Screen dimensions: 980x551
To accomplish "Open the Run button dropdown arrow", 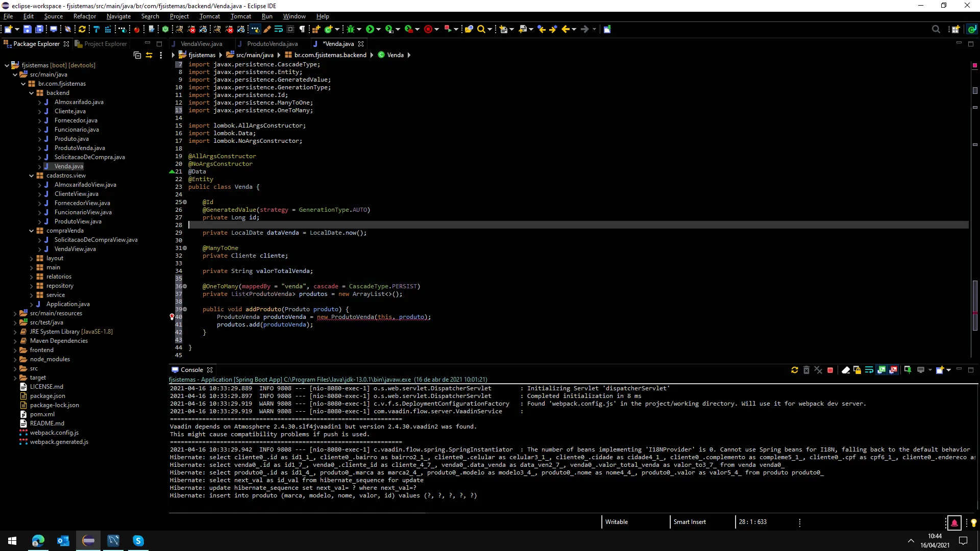I will [378, 29].
